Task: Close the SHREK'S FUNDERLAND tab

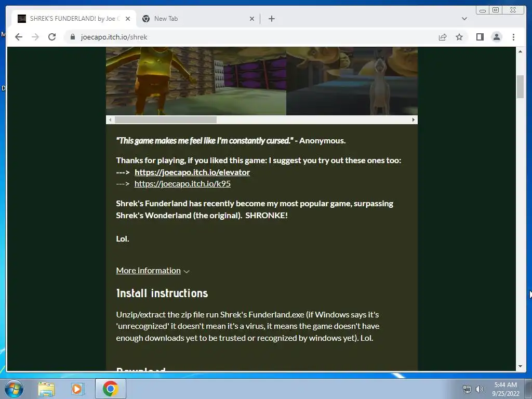Action: pyautogui.click(x=128, y=19)
